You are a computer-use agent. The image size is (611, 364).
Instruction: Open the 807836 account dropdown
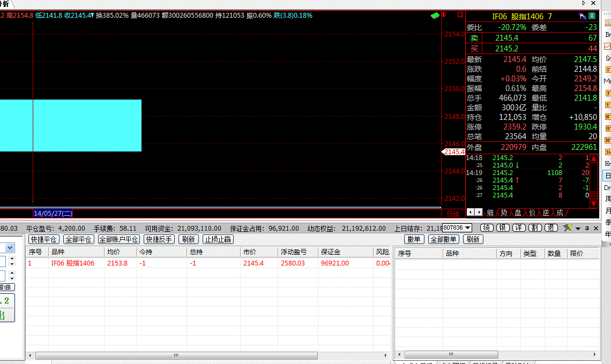click(x=457, y=228)
